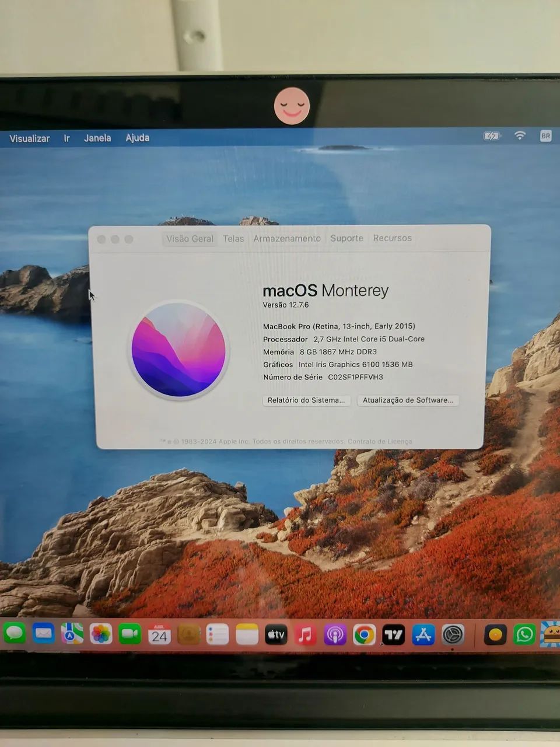Launch Maps from the dock
Image resolution: width=560 pixels, height=747 pixels.
tap(72, 633)
